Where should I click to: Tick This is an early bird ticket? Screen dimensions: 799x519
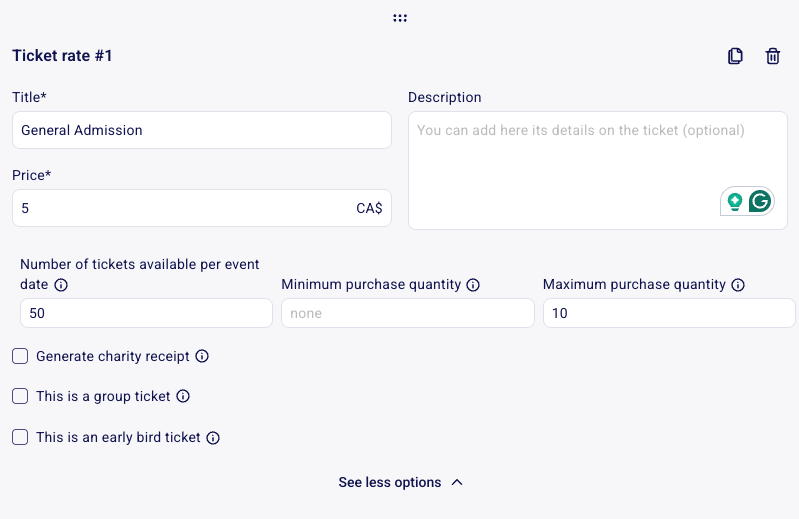point(20,437)
